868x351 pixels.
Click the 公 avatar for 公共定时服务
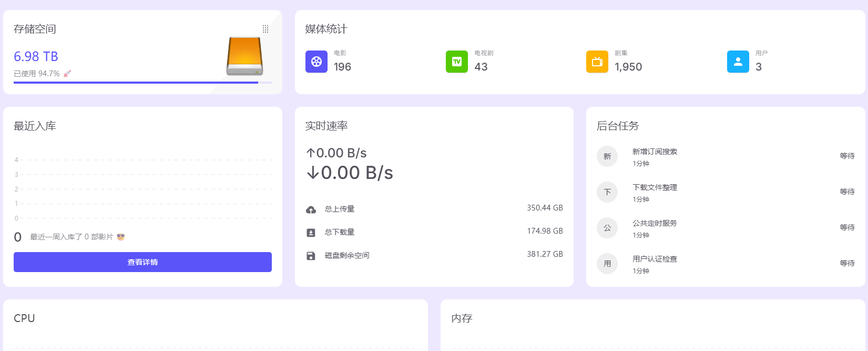click(607, 228)
